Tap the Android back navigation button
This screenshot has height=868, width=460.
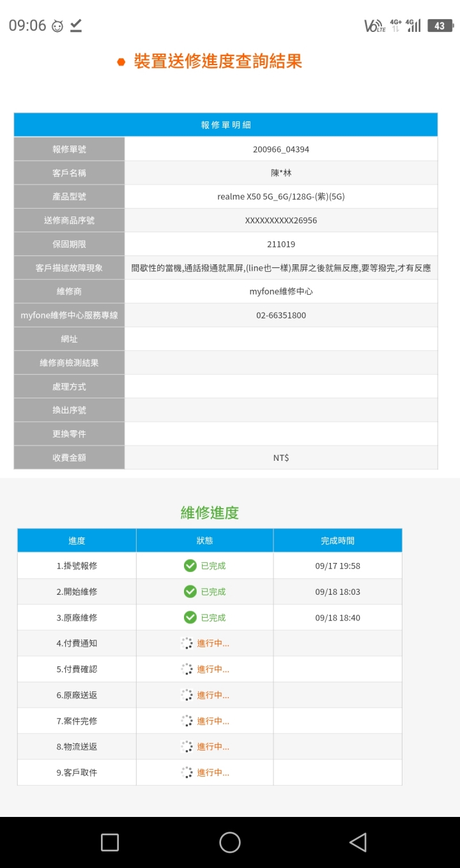coord(358,842)
